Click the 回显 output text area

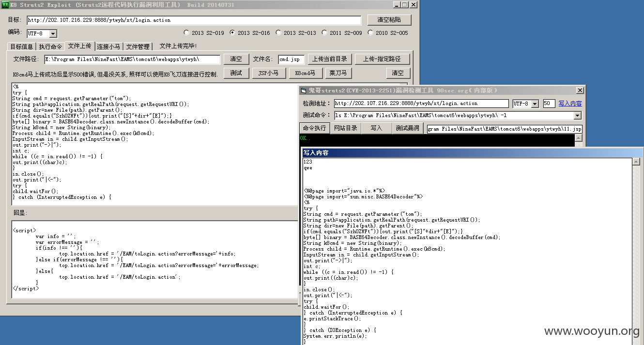point(154,259)
